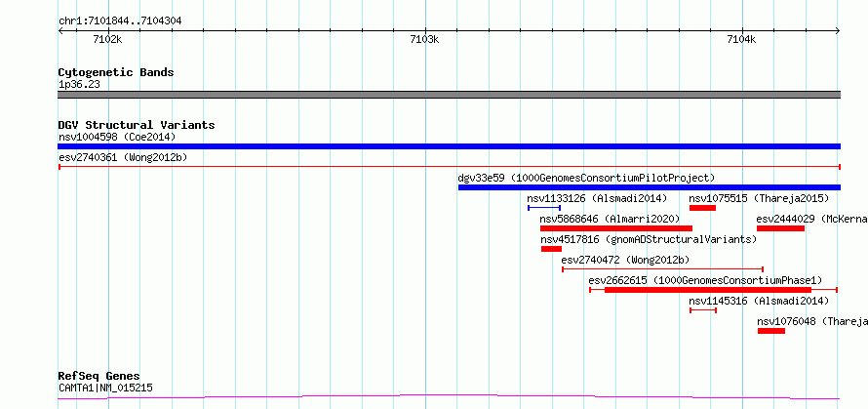Click the 1p36.23 band label
This screenshot has width=868, height=409.
pyautogui.click(x=79, y=85)
